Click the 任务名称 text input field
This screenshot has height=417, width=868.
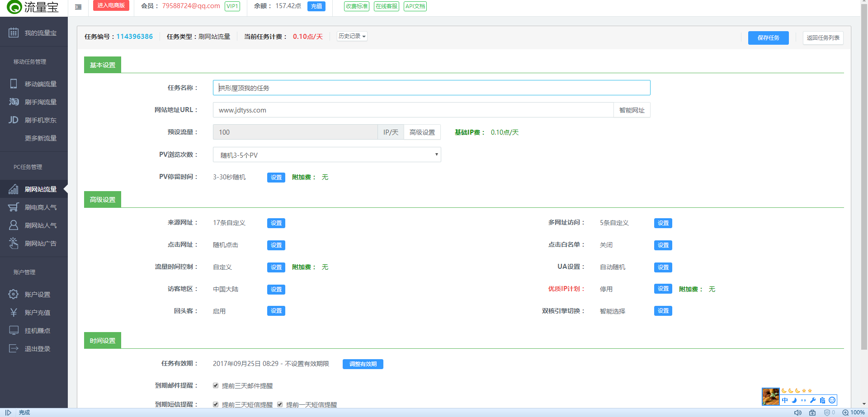(x=431, y=88)
